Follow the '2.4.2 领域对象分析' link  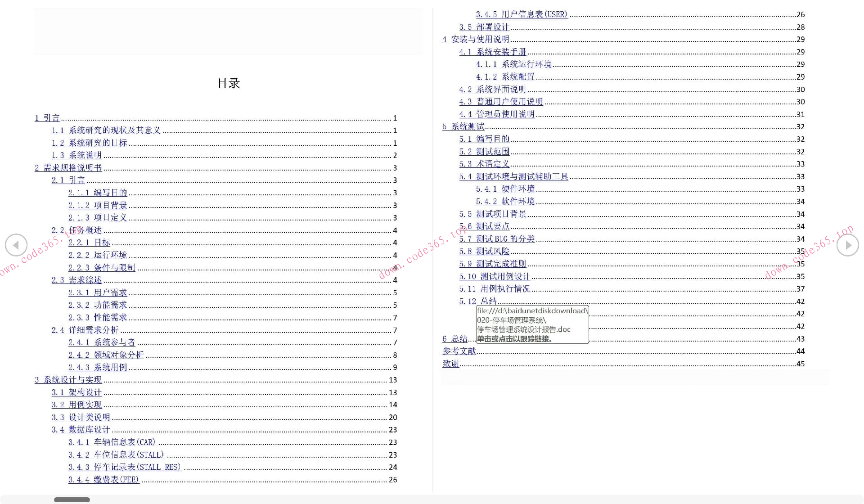coord(106,355)
